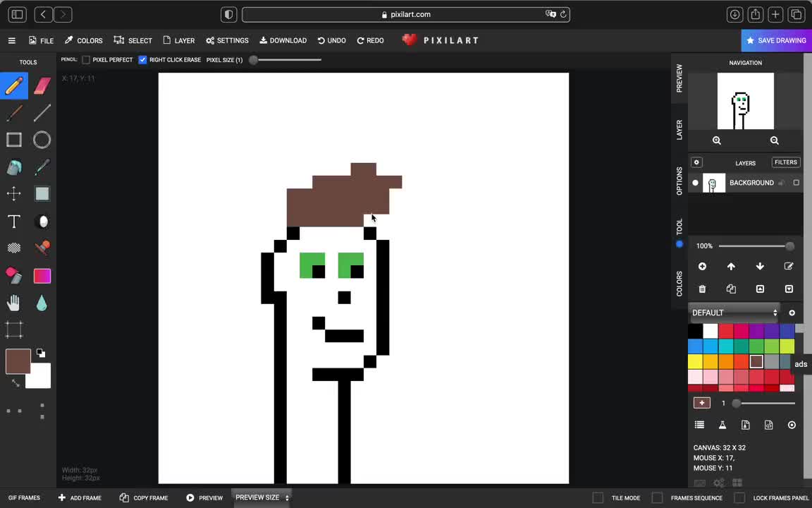This screenshot has height=508, width=812.
Task: Open the layer Filters button
Action: (x=786, y=162)
